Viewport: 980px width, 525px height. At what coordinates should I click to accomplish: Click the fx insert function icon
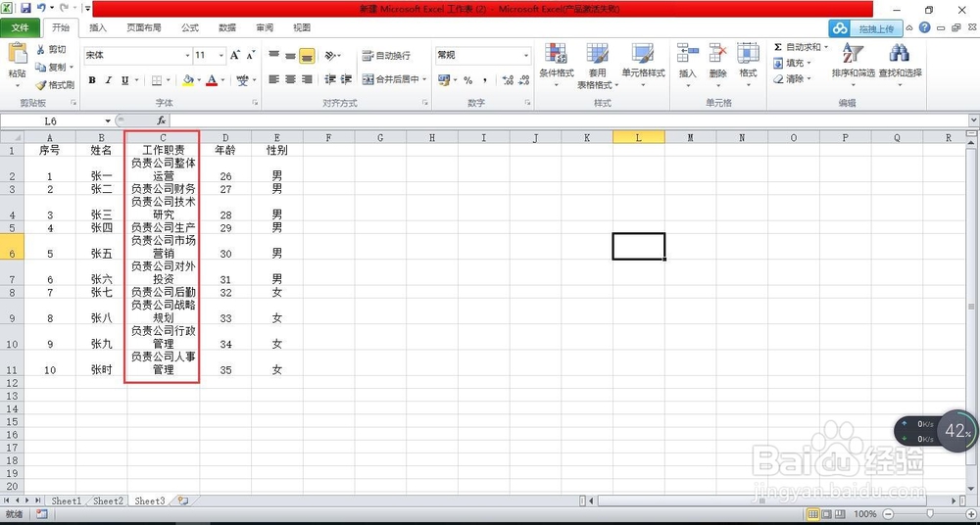point(162,120)
